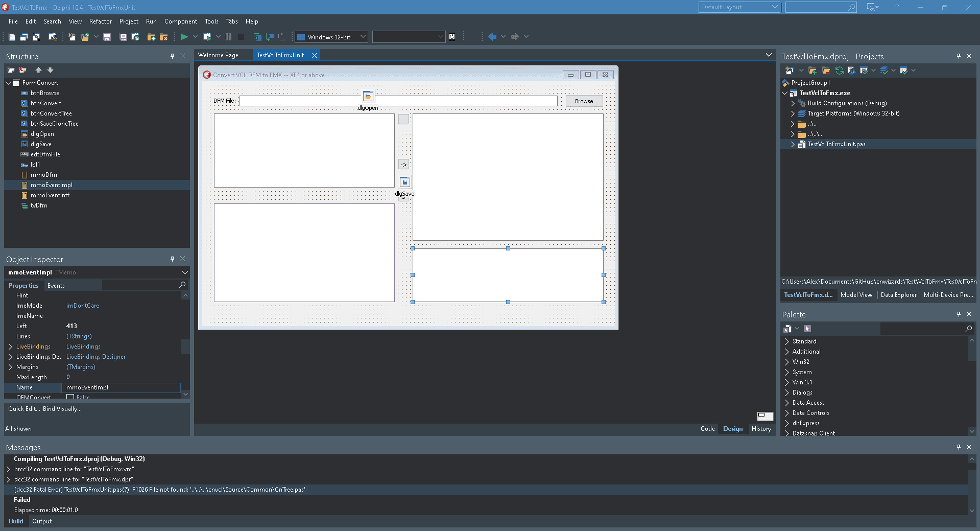Click the main toolbar's New Items icon
Viewport: 980px width, 531px height.
tap(71, 37)
